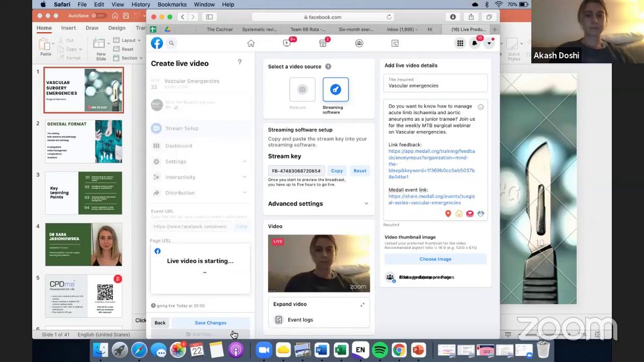Open Google Chrome from the Dock
The image size is (644, 362).
tap(399, 350)
